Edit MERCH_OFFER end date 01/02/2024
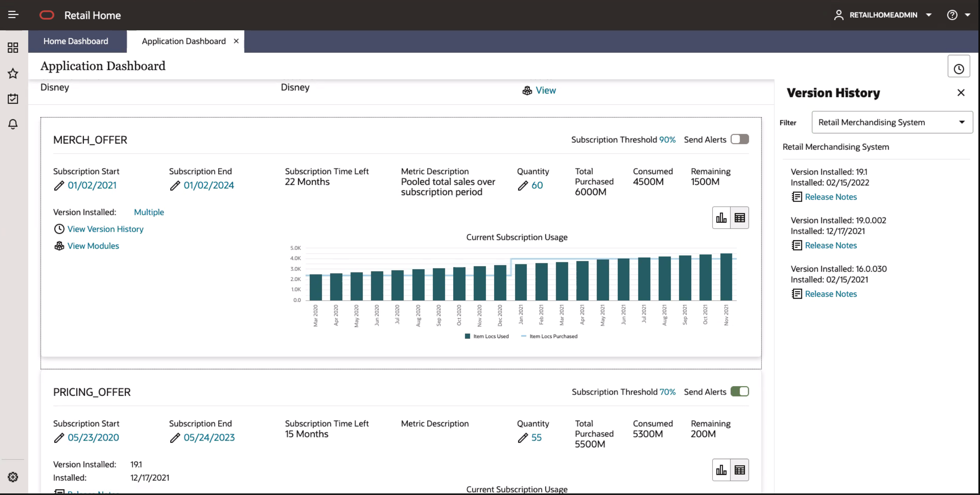 click(209, 185)
